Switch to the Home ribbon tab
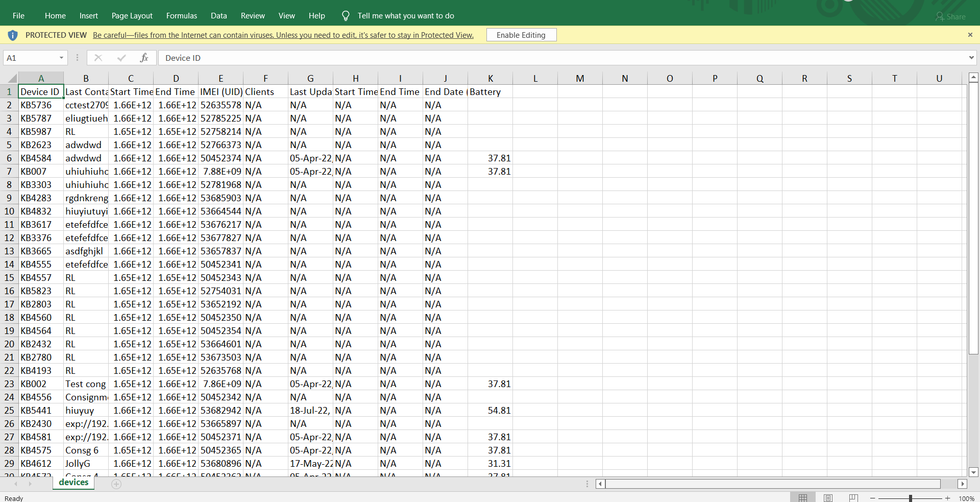 pos(55,16)
